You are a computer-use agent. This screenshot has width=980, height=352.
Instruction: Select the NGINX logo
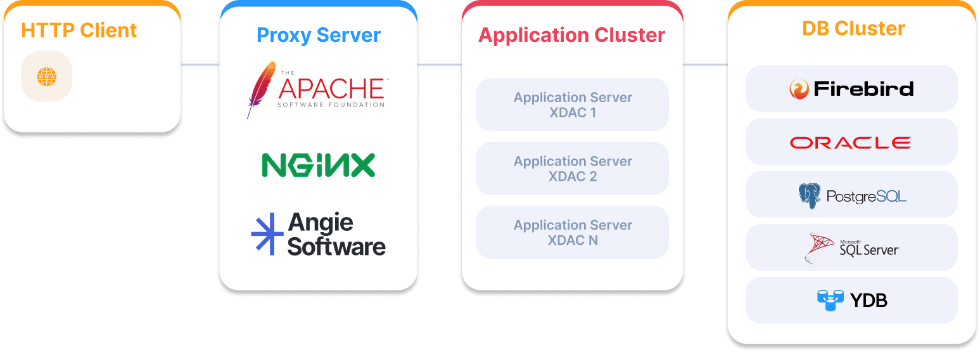[318, 165]
